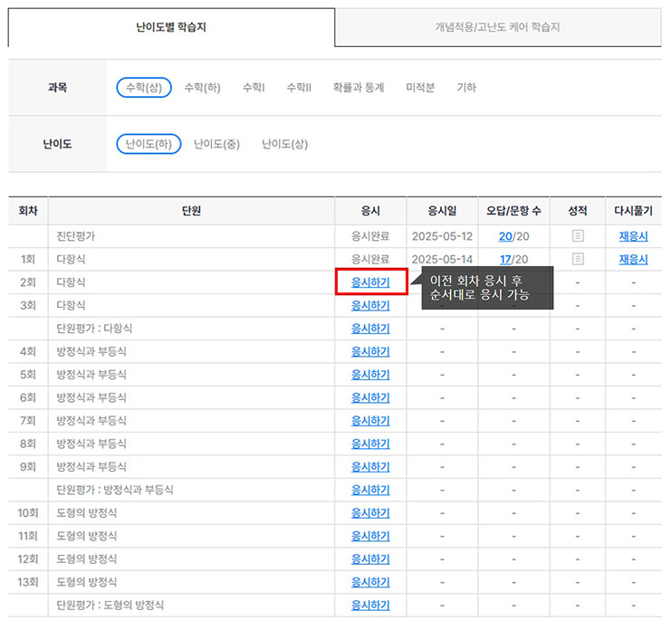The height and width of the screenshot is (621, 672).
Task: Switch to 개념적용/고난도 케어 학습지 tab
Action: pyautogui.click(x=497, y=27)
